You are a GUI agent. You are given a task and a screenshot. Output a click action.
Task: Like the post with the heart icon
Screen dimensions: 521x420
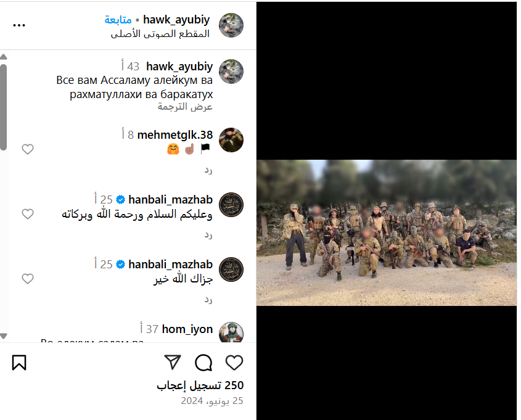pos(234,363)
